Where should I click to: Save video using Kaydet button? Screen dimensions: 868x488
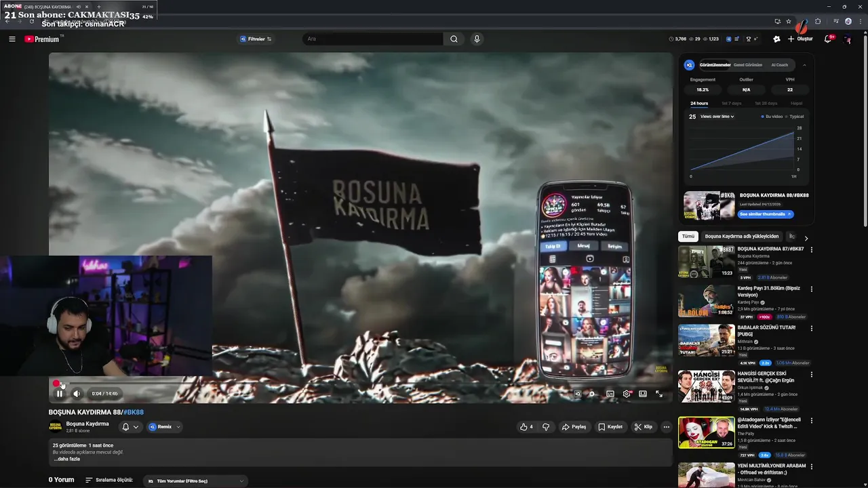(610, 427)
